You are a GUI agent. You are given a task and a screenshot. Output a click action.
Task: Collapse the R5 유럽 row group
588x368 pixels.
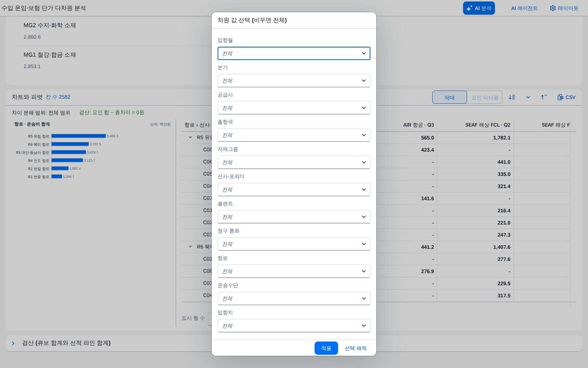[x=191, y=137]
